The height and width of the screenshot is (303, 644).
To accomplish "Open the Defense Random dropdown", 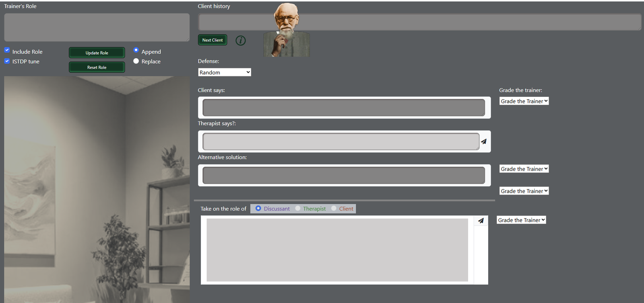I will 225,72.
